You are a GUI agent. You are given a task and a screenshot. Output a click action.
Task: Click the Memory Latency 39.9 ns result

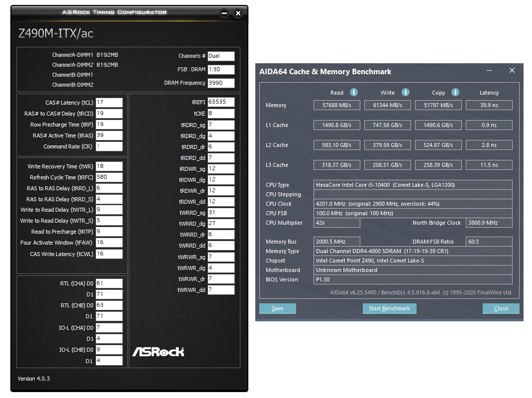pos(489,105)
